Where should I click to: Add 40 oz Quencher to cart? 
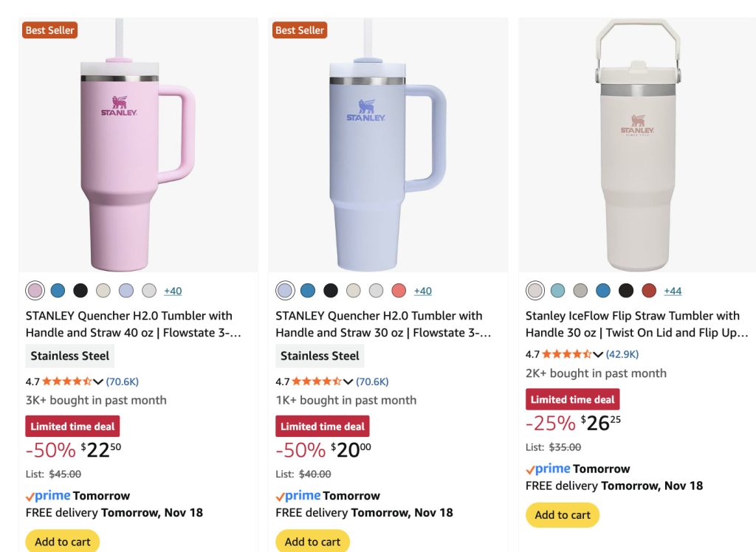62,542
